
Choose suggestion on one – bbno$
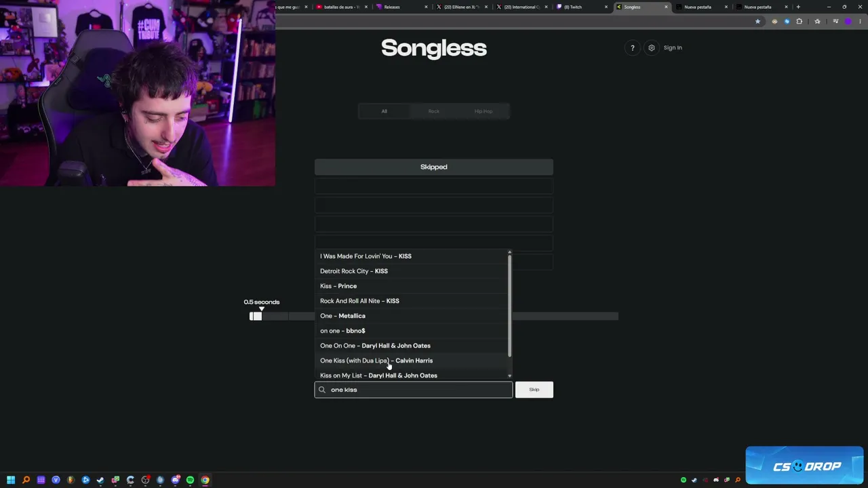[x=413, y=331]
